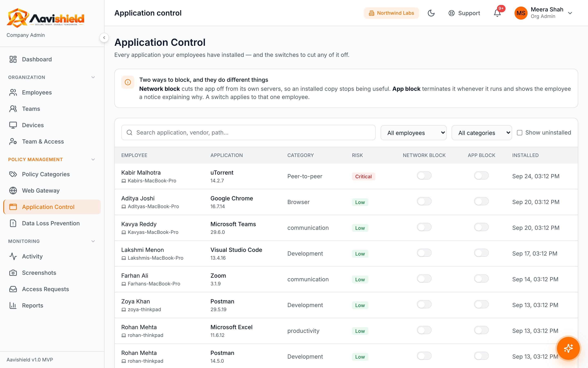Collapse the Monitoring sidebar section

93,241
